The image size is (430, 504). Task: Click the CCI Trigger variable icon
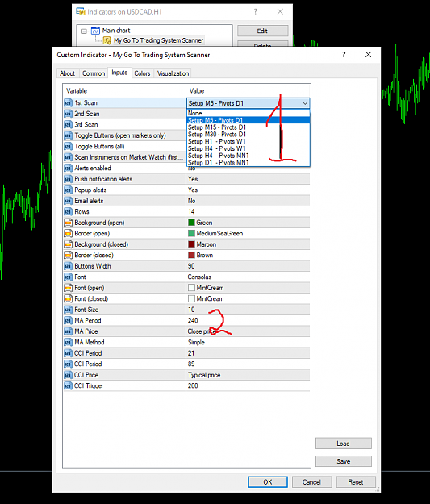click(x=68, y=385)
